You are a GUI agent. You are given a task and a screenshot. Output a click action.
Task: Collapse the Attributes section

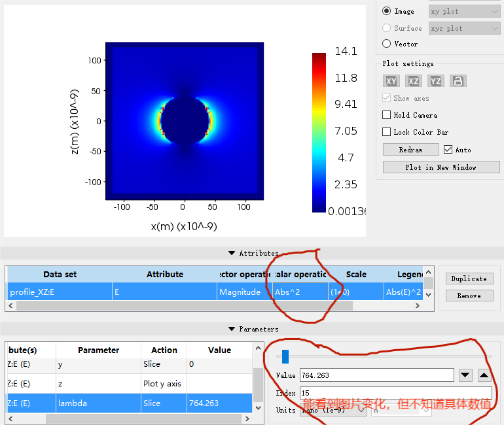click(x=232, y=253)
